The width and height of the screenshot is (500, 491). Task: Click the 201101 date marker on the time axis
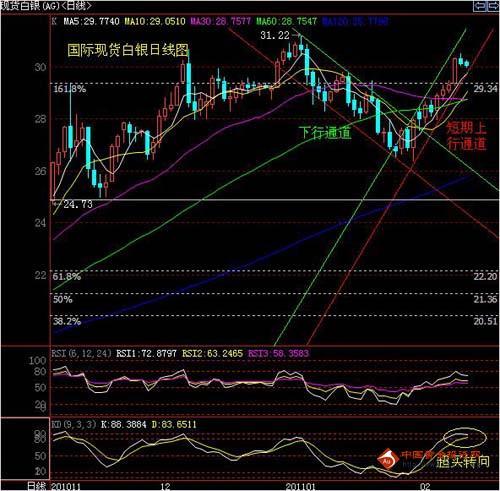301,486
